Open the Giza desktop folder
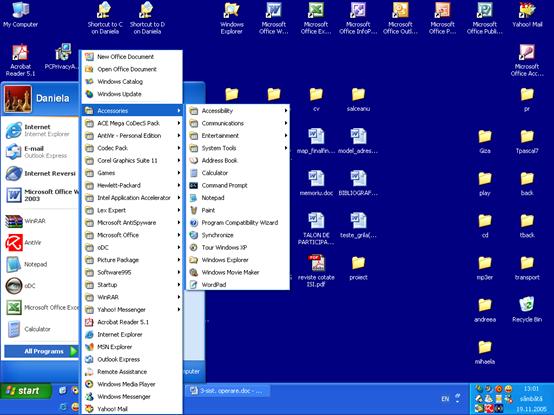This screenshot has width=554, height=415. [485, 141]
